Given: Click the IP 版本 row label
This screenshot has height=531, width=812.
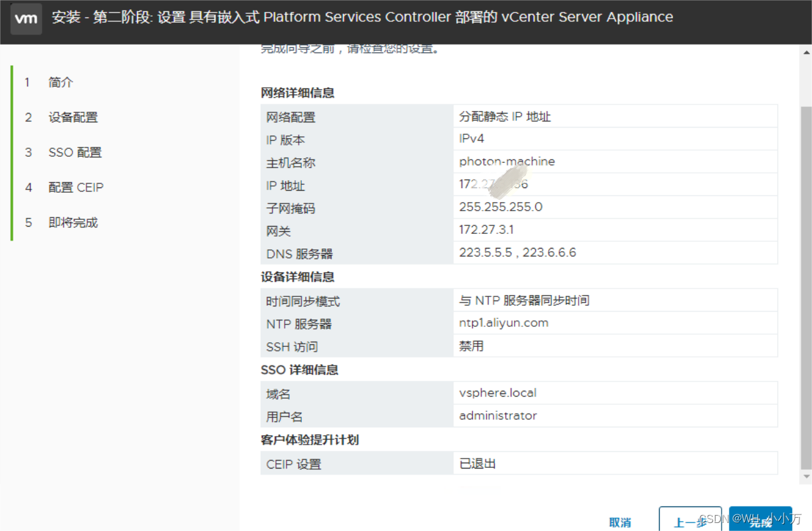Looking at the screenshot, I should 285,140.
